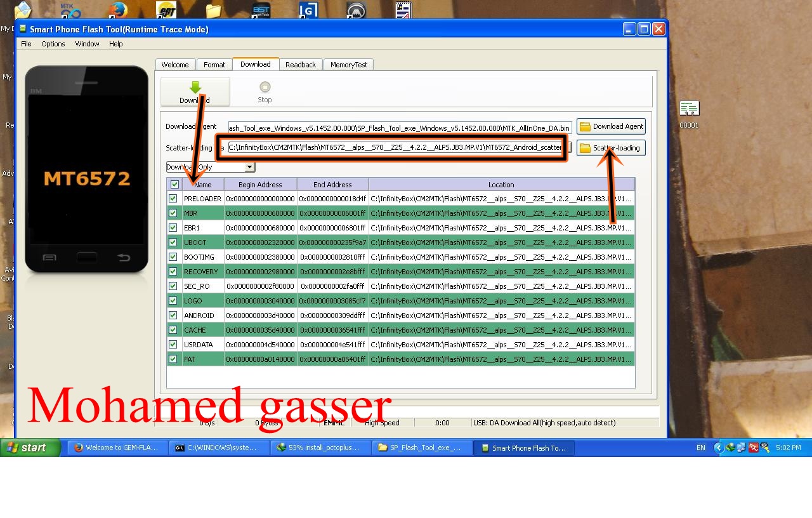Switch to '53% install_octoplus' taskbar item
812x518 pixels.
tap(321, 448)
